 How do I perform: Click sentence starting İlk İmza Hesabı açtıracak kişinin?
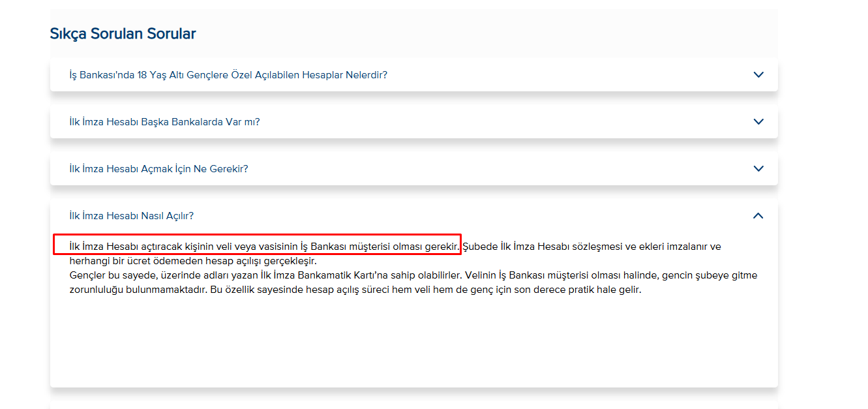point(264,247)
